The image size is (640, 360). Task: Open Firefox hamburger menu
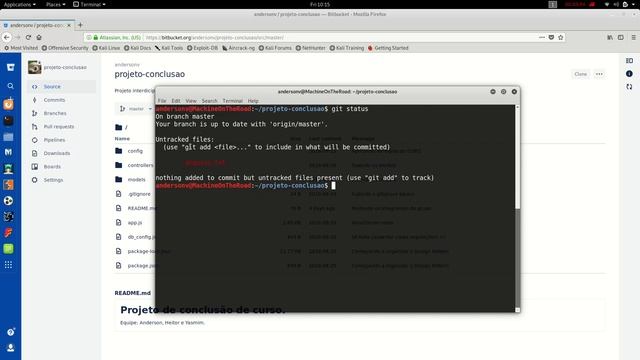point(633,37)
